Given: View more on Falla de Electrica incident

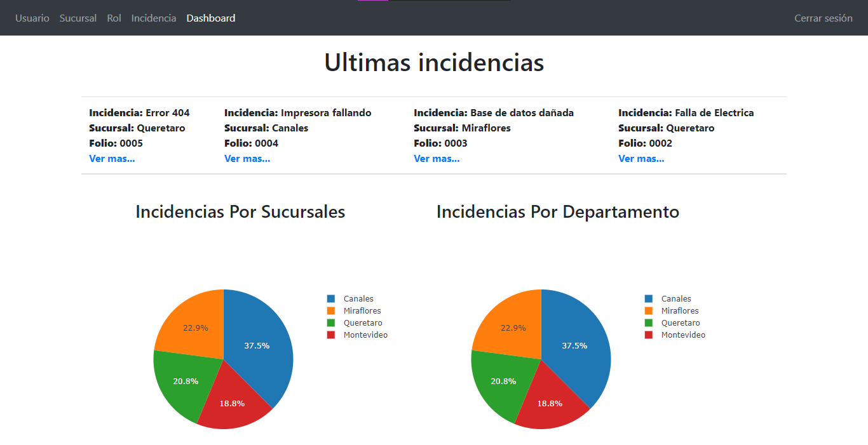Looking at the screenshot, I should coord(641,159).
